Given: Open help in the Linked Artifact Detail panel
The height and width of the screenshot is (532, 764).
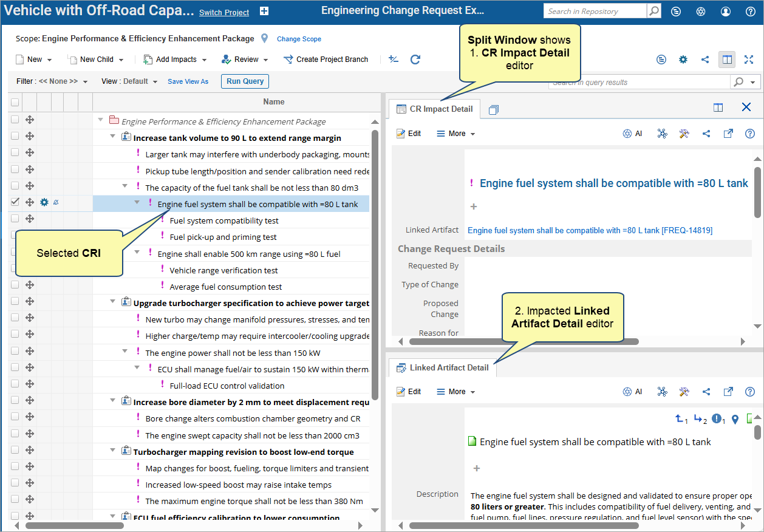Looking at the screenshot, I should (x=749, y=392).
